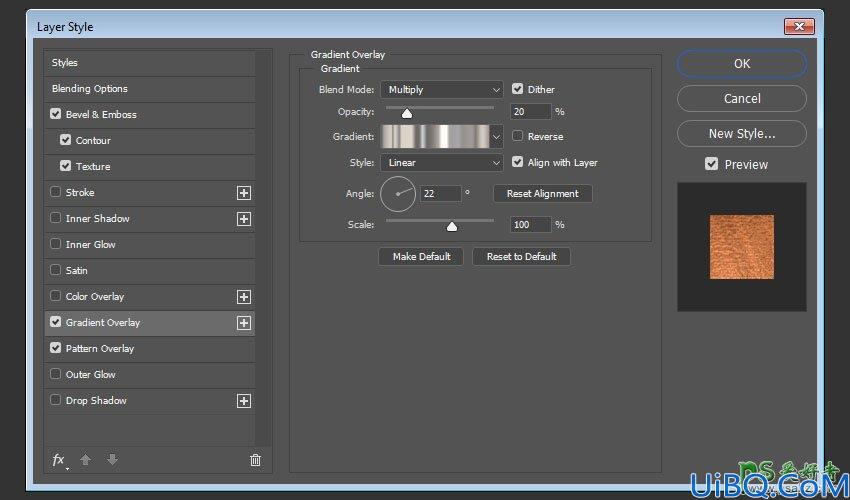Select the Inner Glow settings row

click(150, 245)
